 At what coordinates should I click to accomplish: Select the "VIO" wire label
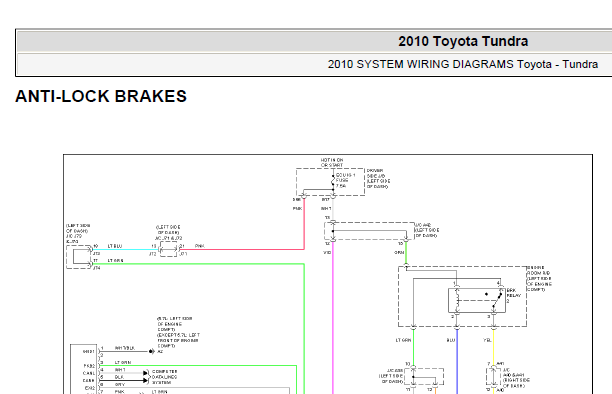click(x=327, y=253)
